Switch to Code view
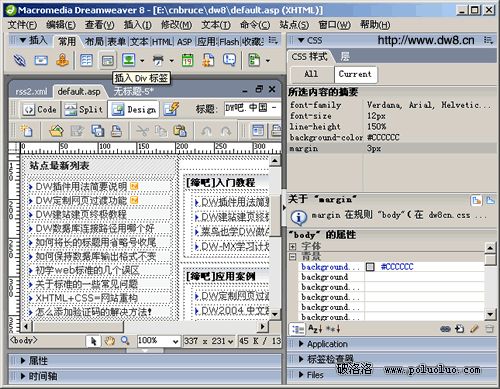Screen dimensions: 500x389 click(39, 109)
